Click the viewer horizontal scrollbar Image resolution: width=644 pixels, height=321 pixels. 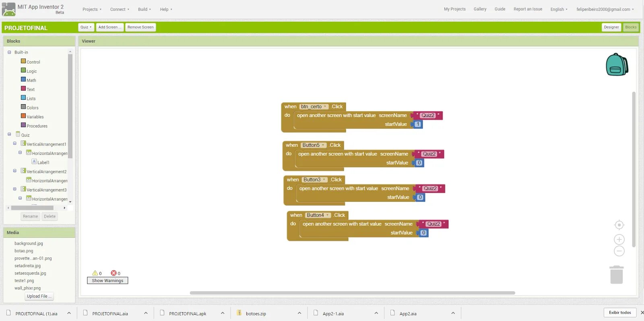click(x=352, y=293)
